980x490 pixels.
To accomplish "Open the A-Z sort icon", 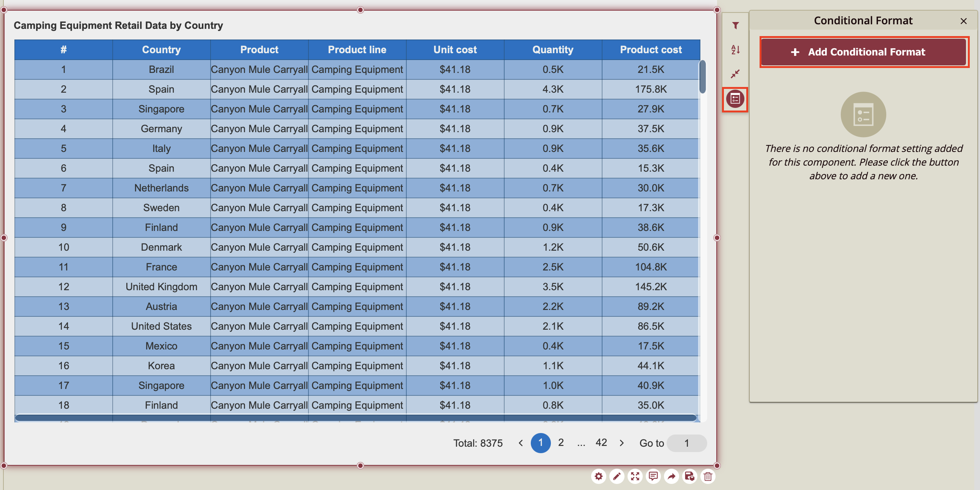I will pos(735,49).
